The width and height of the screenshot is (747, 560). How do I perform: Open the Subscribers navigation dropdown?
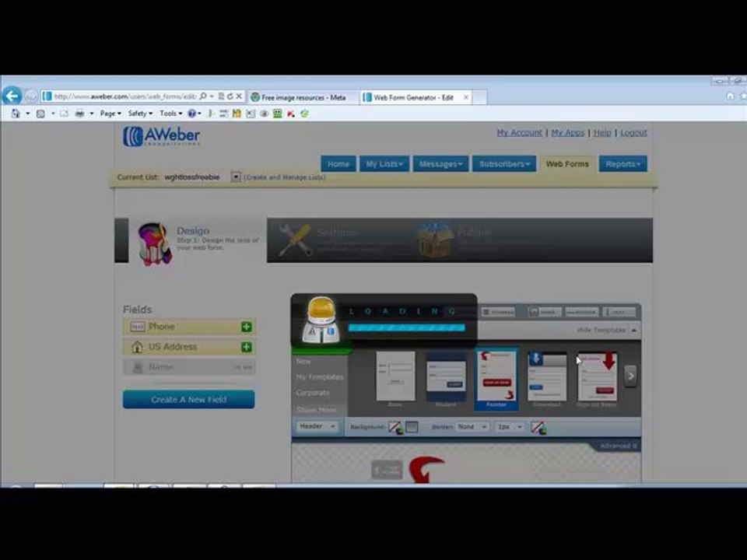pos(504,164)
